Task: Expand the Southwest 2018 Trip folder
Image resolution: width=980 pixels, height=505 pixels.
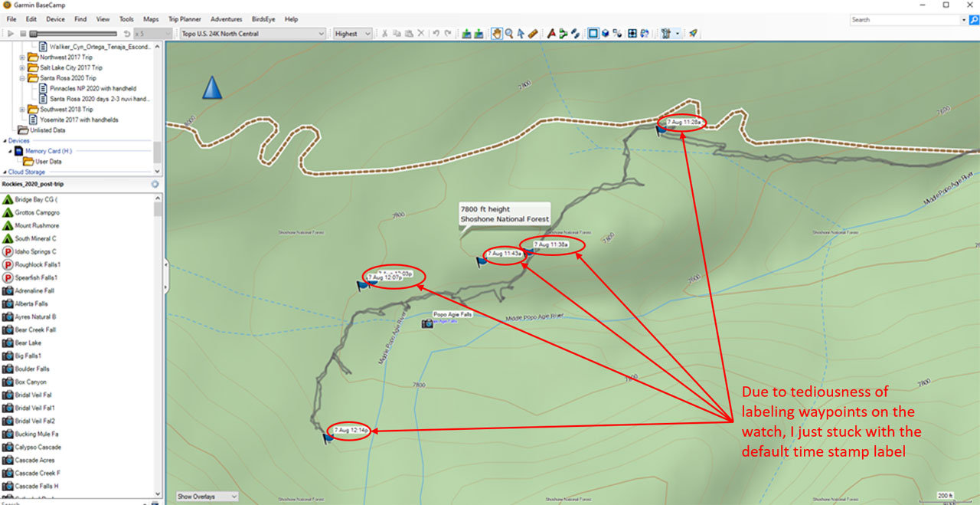Action: [x=22, y=110]
